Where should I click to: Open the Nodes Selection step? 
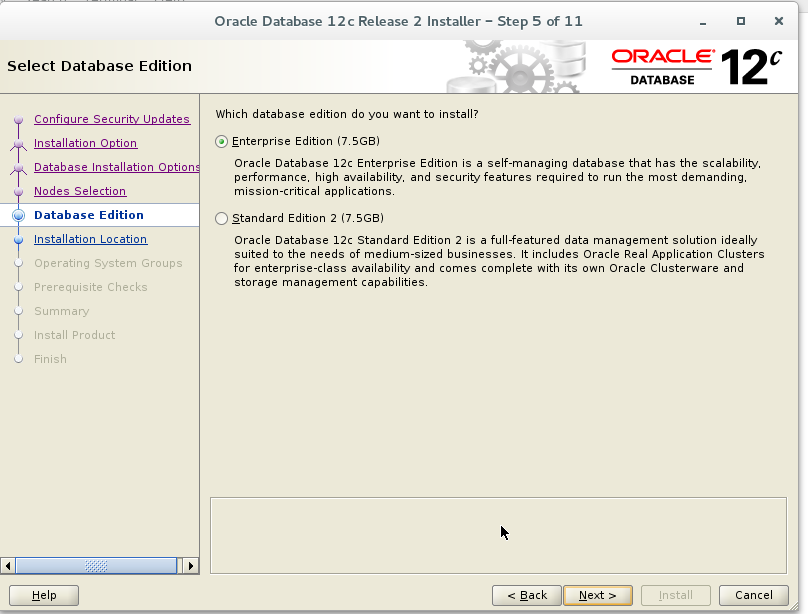coord(80,191)
